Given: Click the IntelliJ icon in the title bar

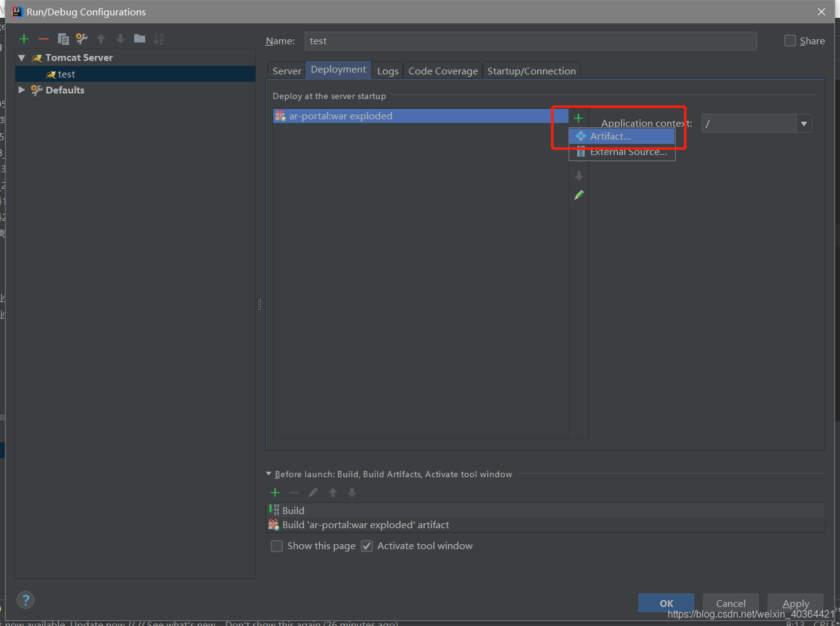Looking at the screenshot, I should coord(17,12).
